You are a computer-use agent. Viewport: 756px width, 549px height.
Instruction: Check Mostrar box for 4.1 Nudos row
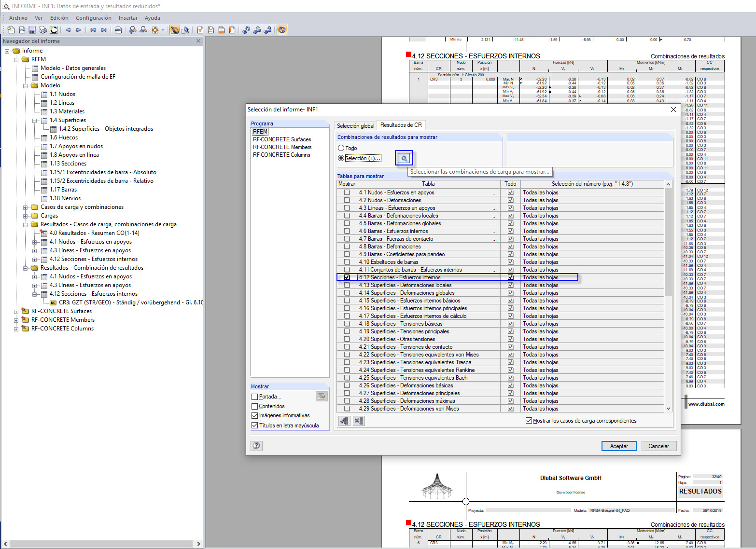point(347,192)
